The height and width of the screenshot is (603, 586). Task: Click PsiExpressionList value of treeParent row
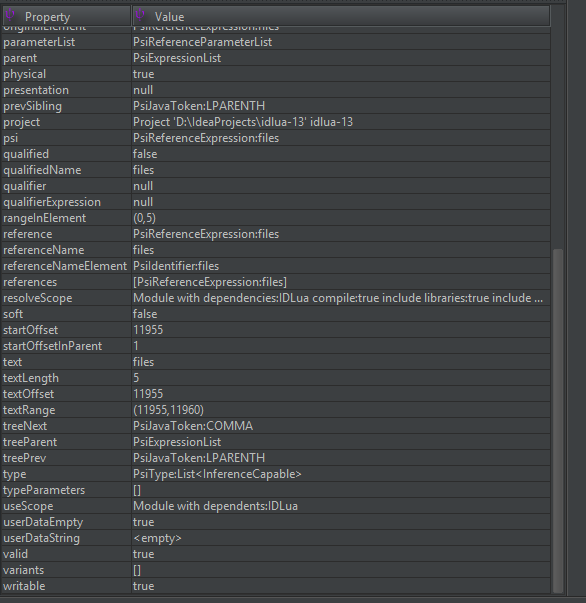pyautogui.click(x=177, y=442)
